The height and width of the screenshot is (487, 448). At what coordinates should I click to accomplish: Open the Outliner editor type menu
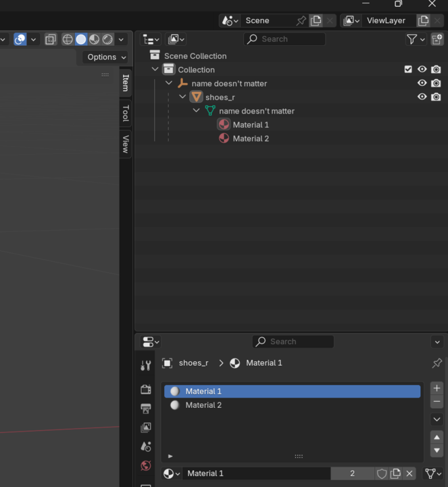pos(151,39)
